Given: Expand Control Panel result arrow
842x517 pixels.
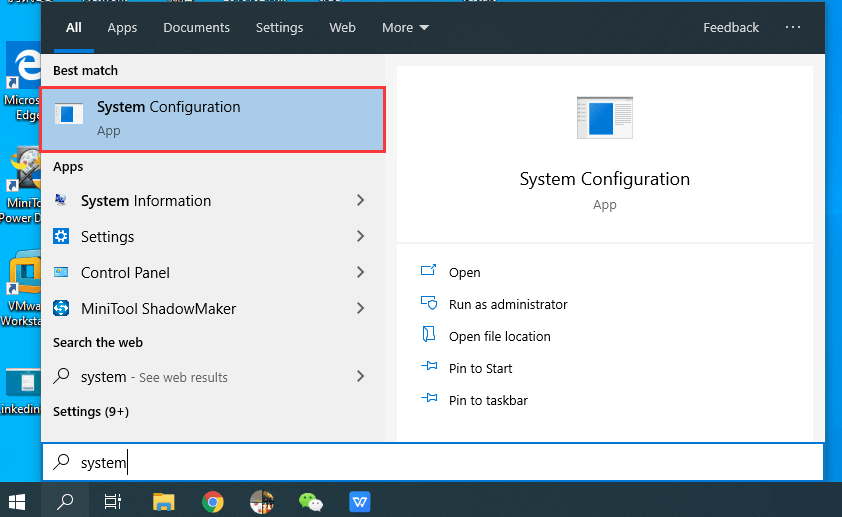Looking at the screenshot, I should click(x=360, y=273).
